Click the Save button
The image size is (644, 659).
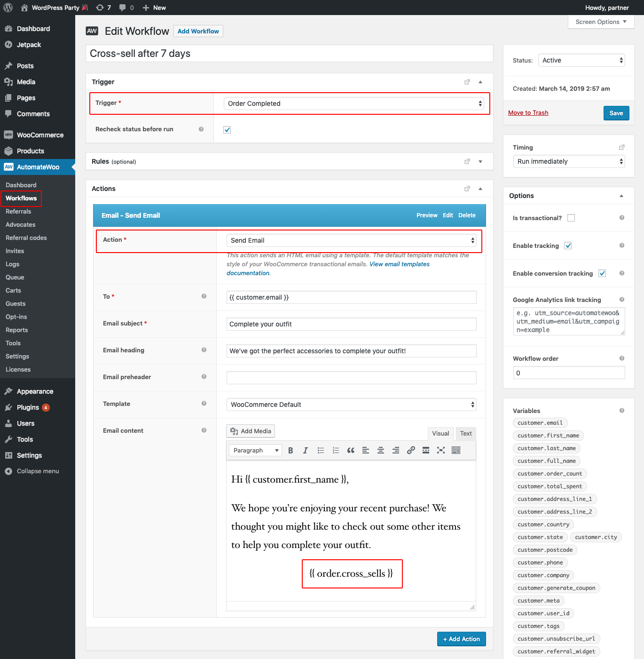(x=616, y=113)
